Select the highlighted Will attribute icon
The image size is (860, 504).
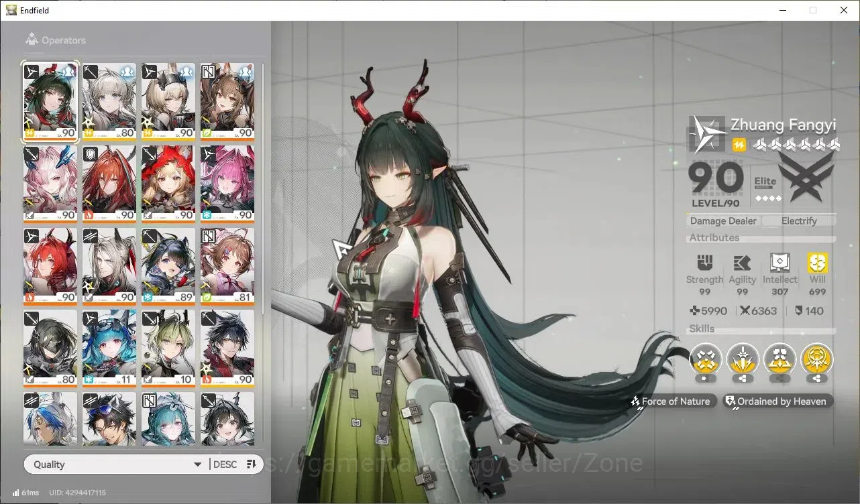(818, 263)
